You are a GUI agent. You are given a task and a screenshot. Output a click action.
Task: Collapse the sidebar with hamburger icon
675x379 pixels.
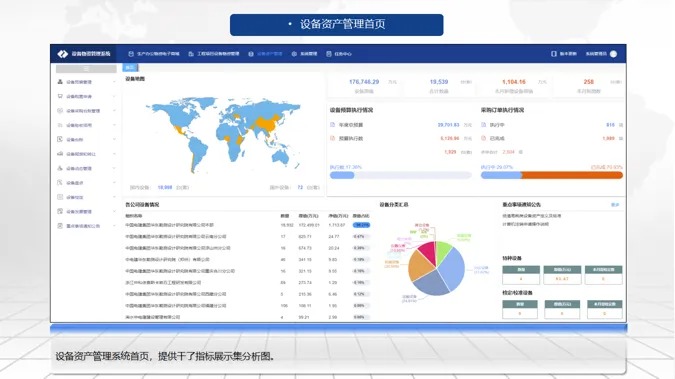tap(86, 68)
